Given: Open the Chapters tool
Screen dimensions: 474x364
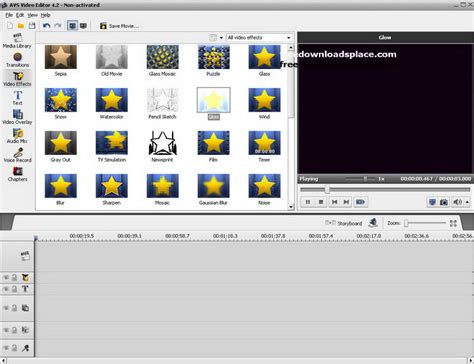Looking at the screenshot, I should [x=18, y=174].
